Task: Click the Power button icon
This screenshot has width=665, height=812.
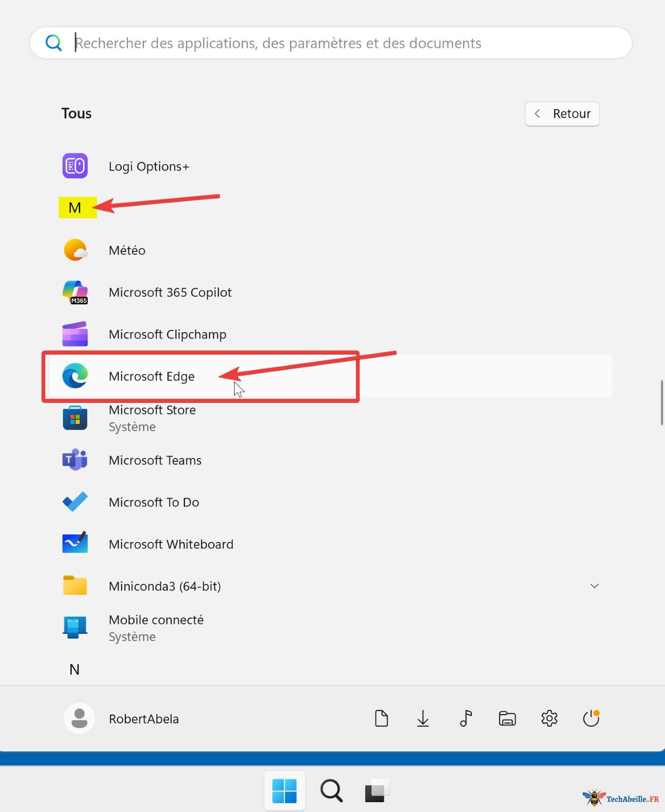Action: tap(591, 718)
